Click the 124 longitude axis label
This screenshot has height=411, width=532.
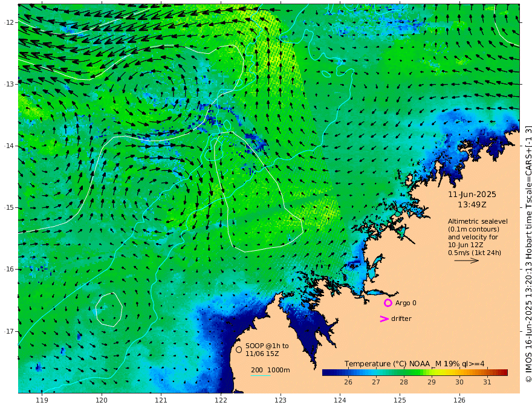(340, 401)
